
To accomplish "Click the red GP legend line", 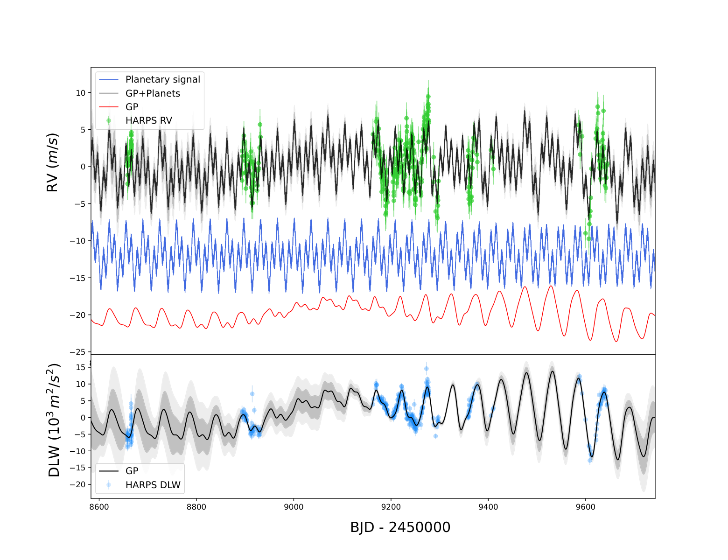I will 109,107.
